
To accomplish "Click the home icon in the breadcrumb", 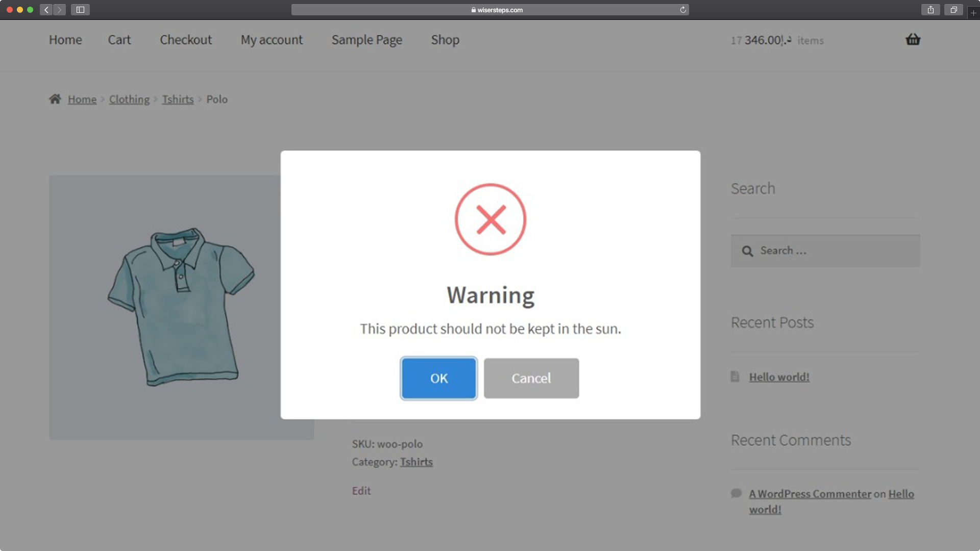I will [56, 98].
